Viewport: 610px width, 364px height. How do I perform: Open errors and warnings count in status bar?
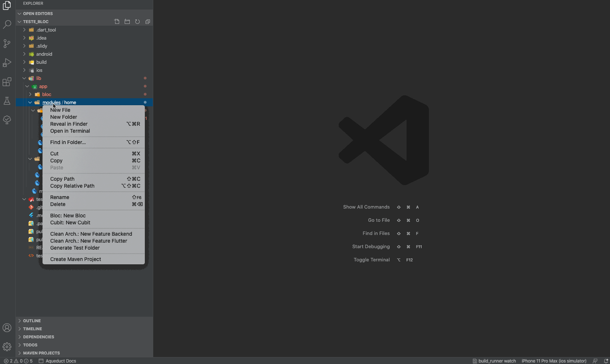(x=18, y=361)
